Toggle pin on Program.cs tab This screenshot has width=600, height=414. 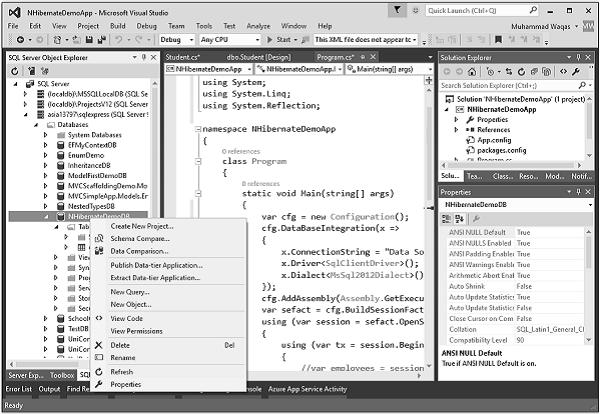(362, 57)
